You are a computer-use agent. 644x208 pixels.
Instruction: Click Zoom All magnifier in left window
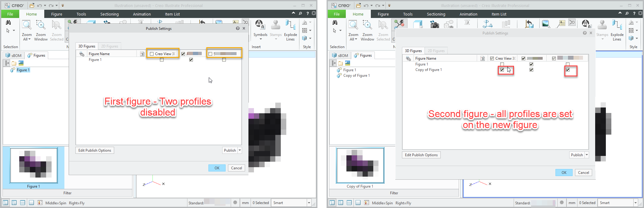[27, 25]
